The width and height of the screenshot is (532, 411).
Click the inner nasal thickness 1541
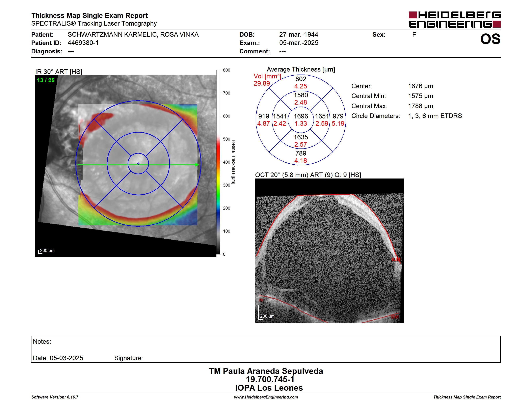tap(280, 116)
